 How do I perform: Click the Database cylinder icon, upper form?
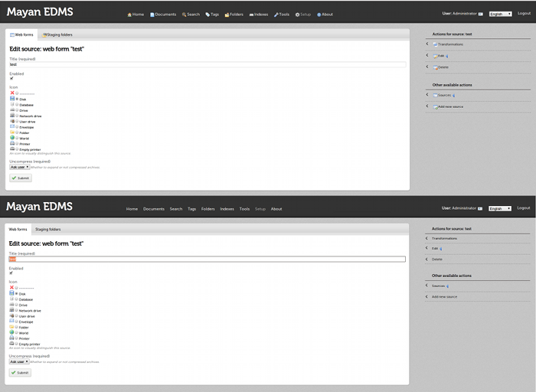coord(12,104)
